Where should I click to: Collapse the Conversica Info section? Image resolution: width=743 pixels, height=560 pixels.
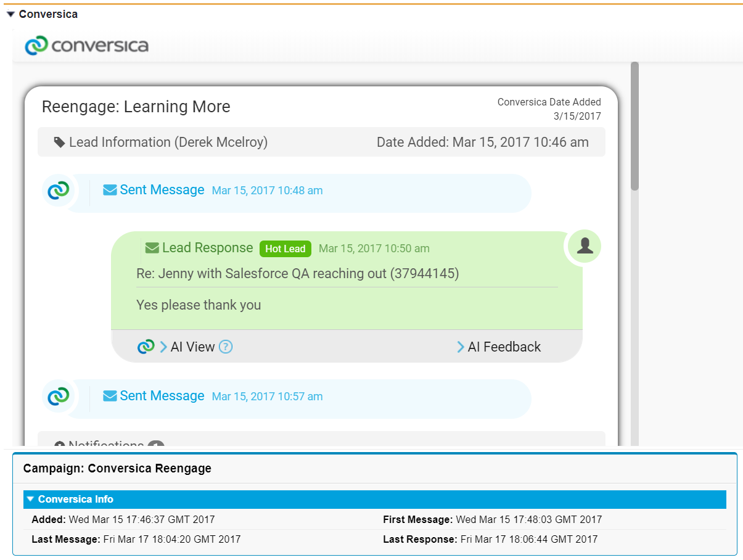point(30,499)
